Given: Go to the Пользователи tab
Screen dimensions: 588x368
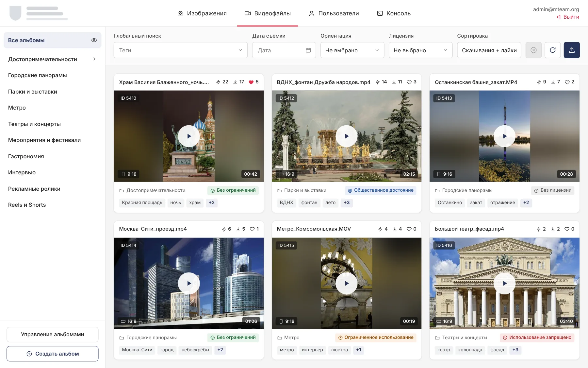Looking at the screenshot, I should [334, 13].
